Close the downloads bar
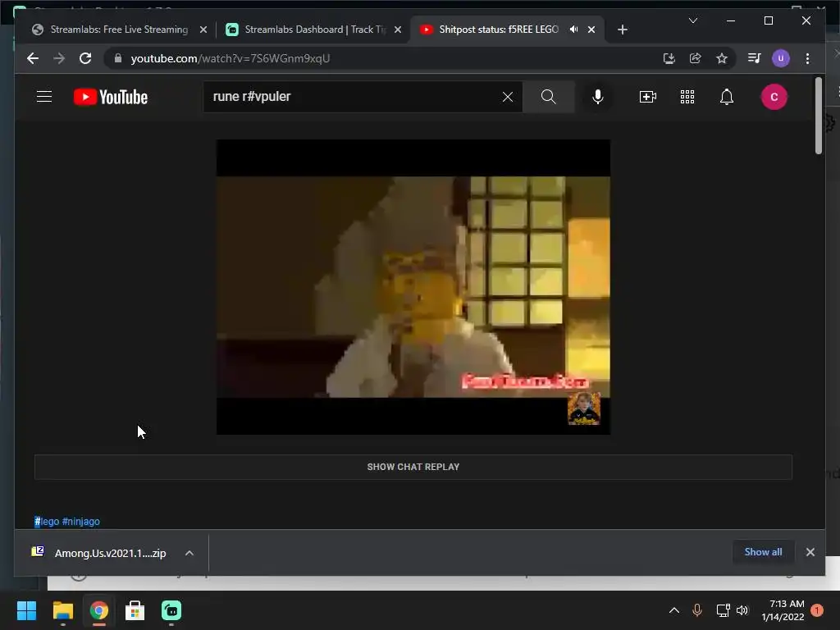The height and width of the screenshot is (630, 840). (x=810, y=552)
